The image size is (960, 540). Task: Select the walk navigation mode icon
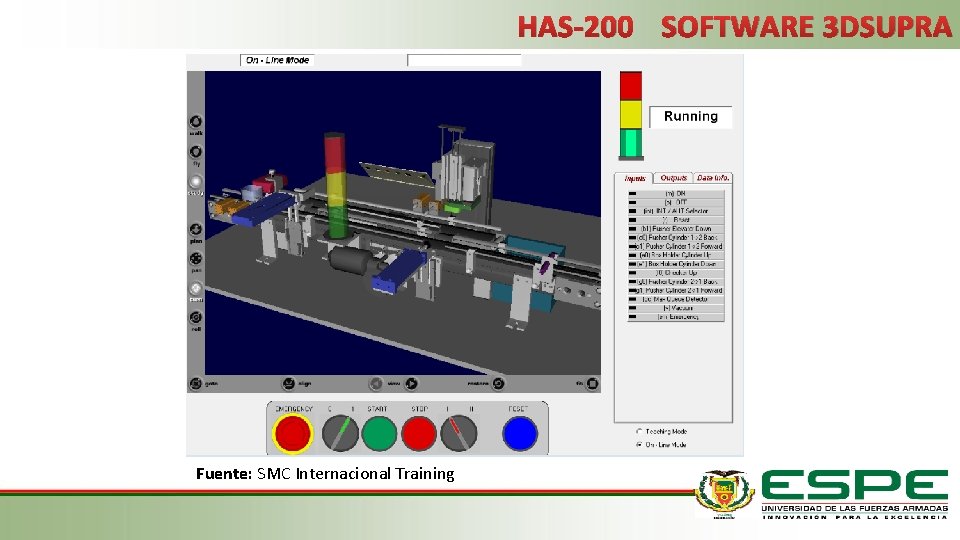pos(196,121)
